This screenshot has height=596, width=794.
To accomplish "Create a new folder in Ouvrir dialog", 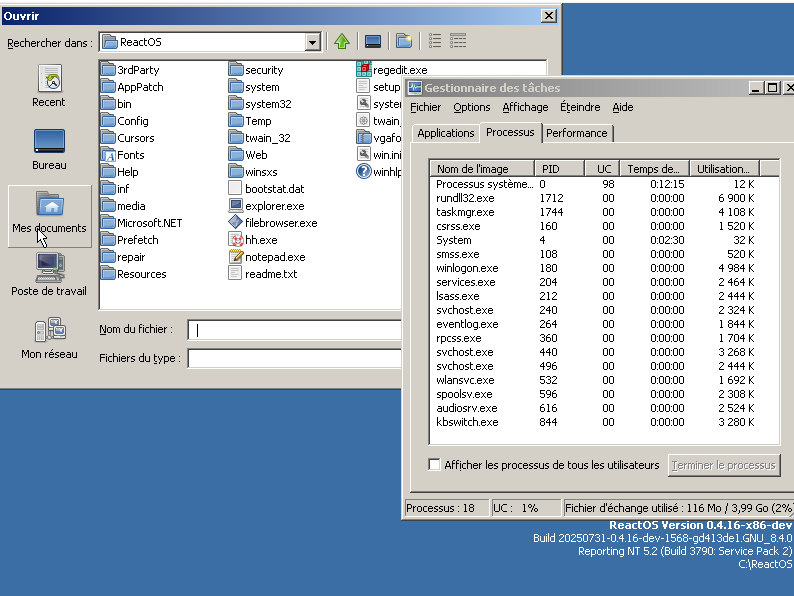I will (404, 42).
